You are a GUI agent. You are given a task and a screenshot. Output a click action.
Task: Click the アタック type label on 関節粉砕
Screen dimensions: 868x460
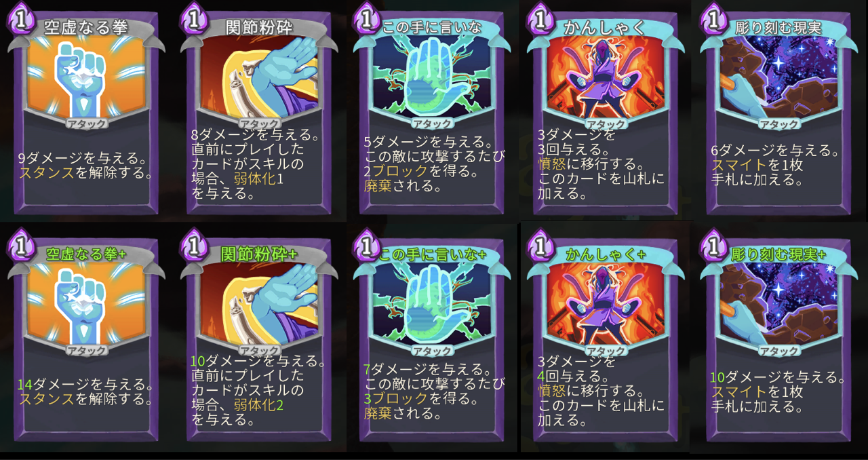click(x=260, y=123)
